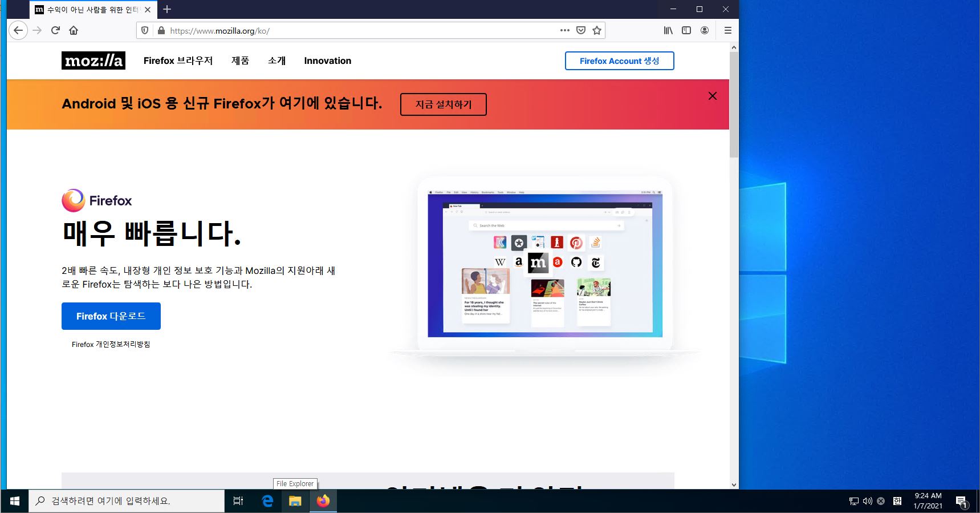The height and width of the screenshot is (513, 980).
Task: Dismiss the orange promo banner
Action: pyautogui.click(x=713, y=96)
